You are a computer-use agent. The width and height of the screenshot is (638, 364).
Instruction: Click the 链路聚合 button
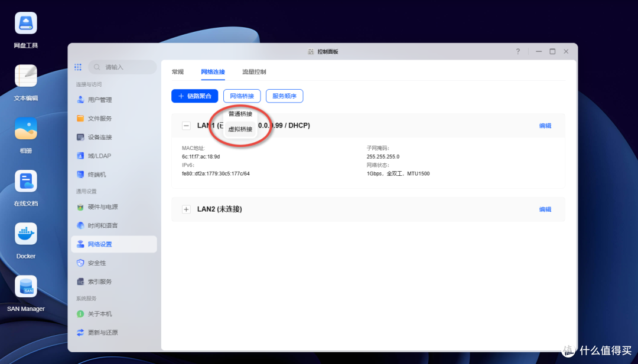click(195, 96)
